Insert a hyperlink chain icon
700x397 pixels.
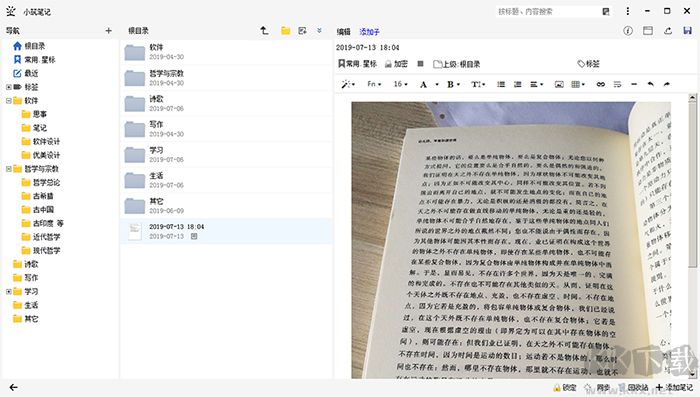tap(600, 84)
